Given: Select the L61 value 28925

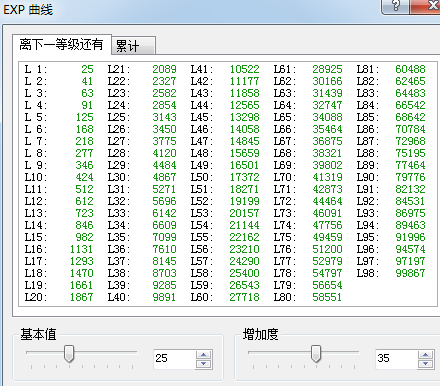Looking at the screenshot, I should pos(327,69).
